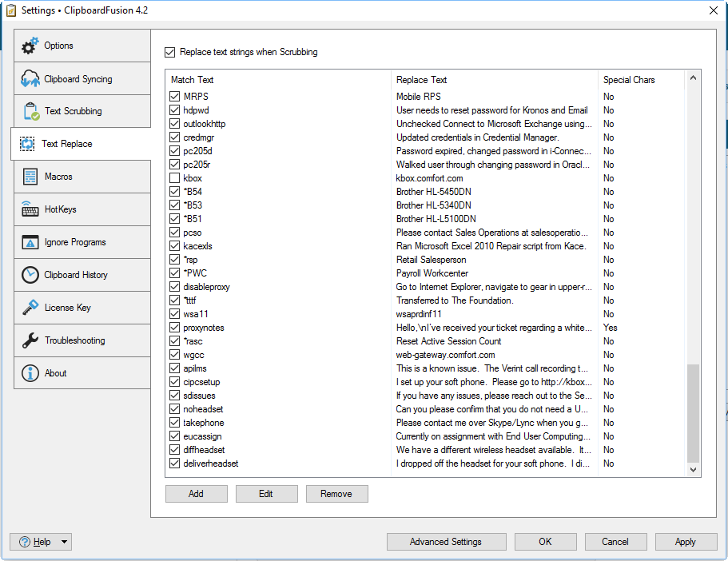The image size is (728, 561).
Task: Open Advanced Settings
Action: click(446, 542)
